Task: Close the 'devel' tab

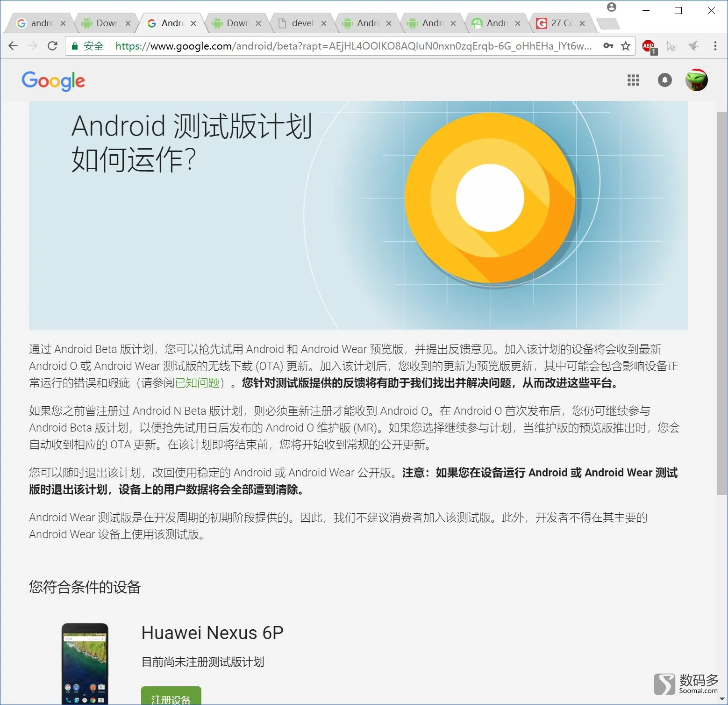Action: point(323,23)
